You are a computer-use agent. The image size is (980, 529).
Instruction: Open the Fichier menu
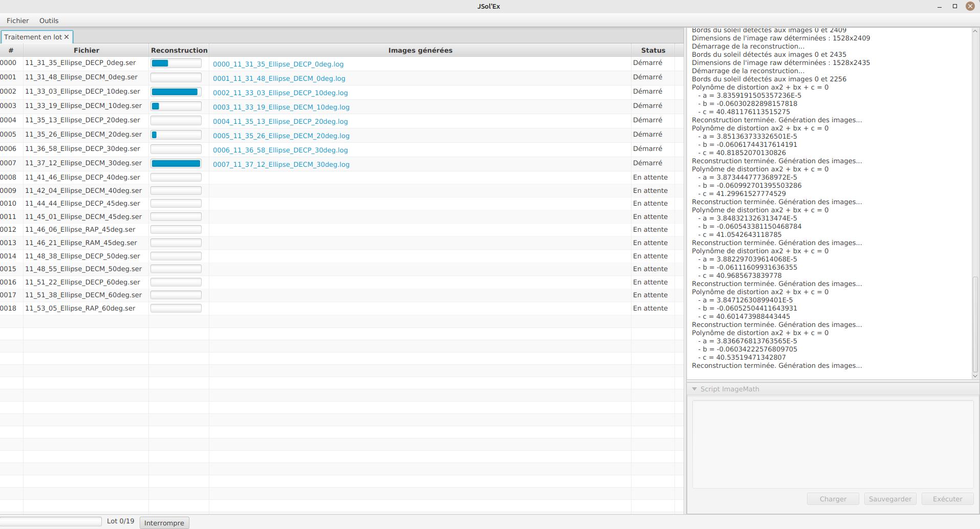tap(18, 20)
